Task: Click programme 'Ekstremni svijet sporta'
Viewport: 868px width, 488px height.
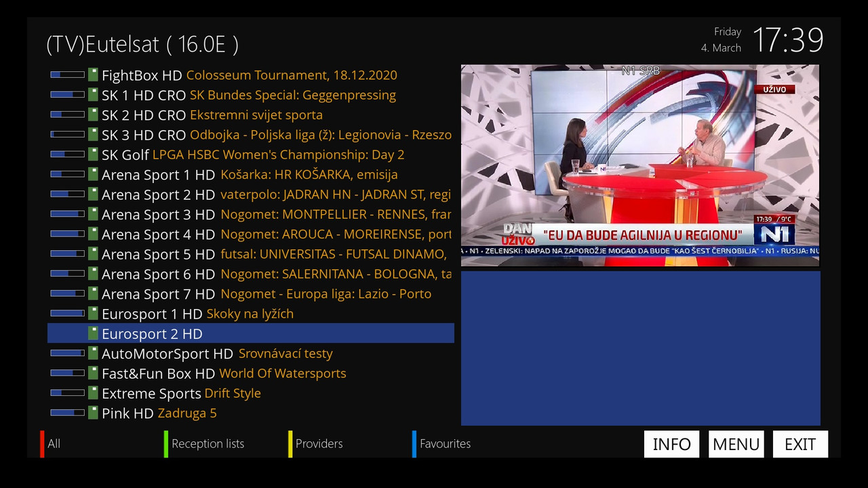Action: click(x=256, y=115)
